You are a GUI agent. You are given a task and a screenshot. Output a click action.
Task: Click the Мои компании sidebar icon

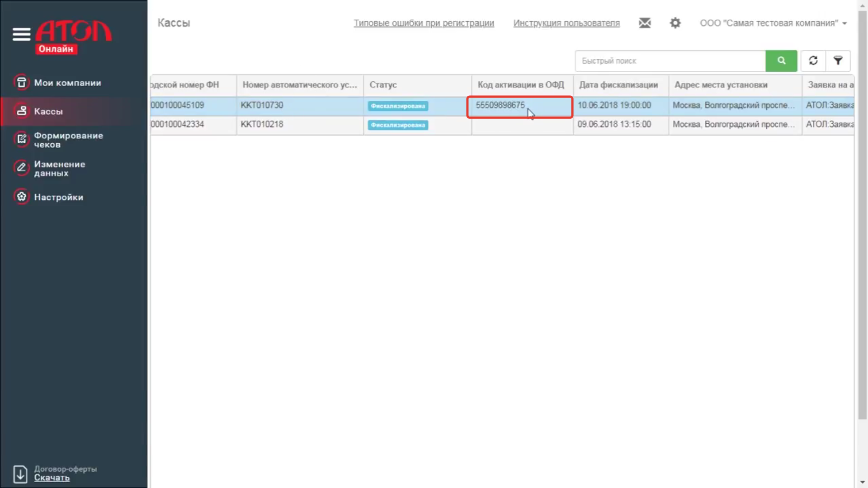pos(21,83)
